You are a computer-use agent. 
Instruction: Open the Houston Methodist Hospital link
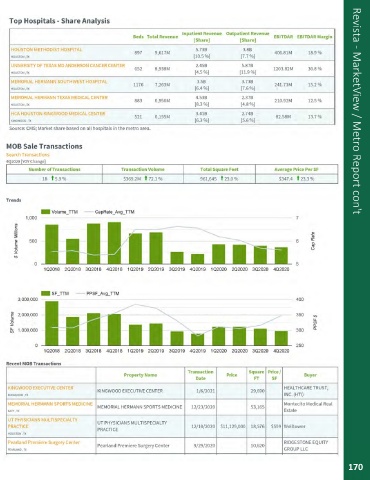pos(46,49)
